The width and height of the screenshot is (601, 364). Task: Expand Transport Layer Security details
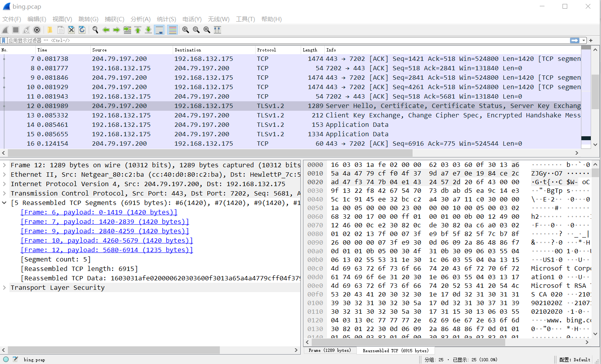coord(4,288)
